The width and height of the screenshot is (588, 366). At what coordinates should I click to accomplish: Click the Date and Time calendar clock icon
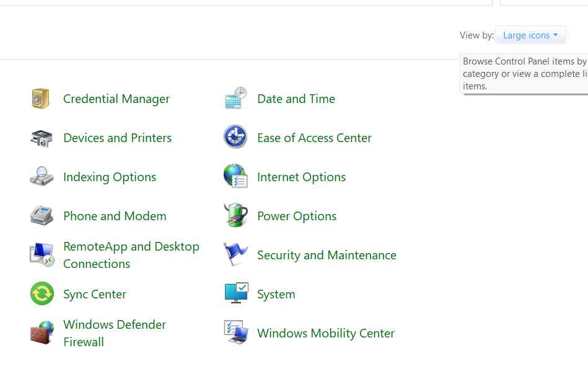coord(235,98)
